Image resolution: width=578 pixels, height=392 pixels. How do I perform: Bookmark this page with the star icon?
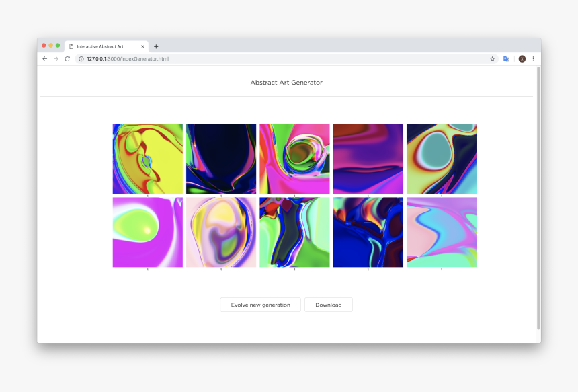492,59
